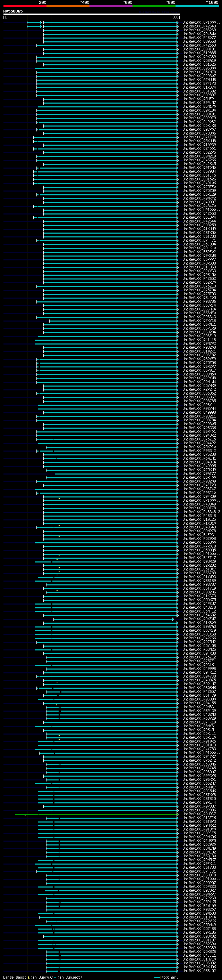Open hit UniRef100_Q8S2S9
The image size is (222, 980).
pyautogui.click(x=199, y=30)
